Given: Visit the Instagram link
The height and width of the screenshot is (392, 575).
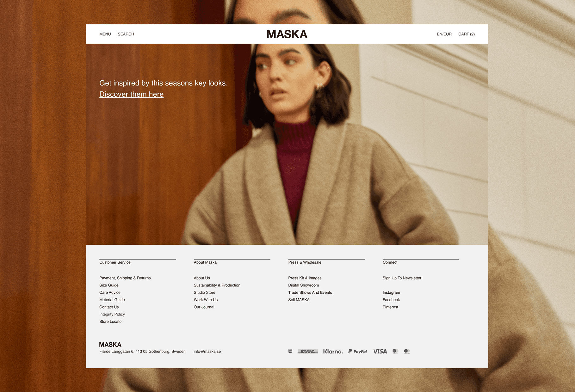Looking at the screenshot, I should [391, 292].
